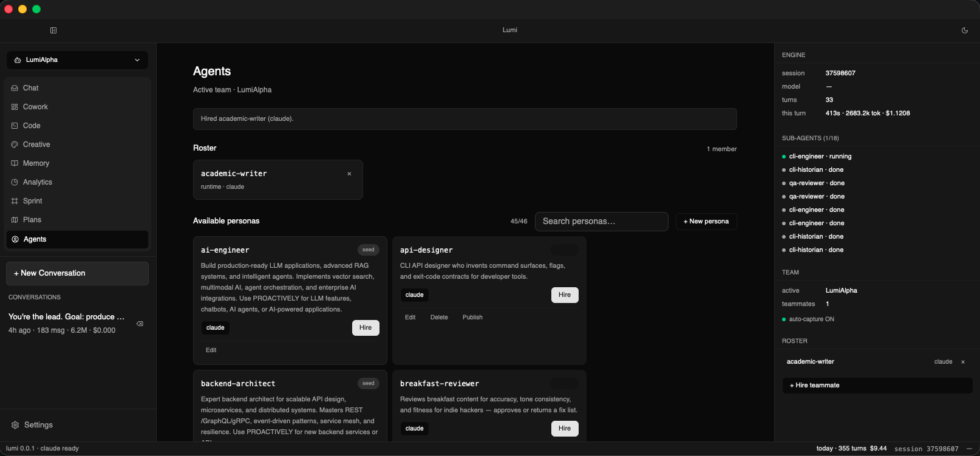Screen dimensions: 980x456
Task: Open the Memory section
Action: click(77, 163)
